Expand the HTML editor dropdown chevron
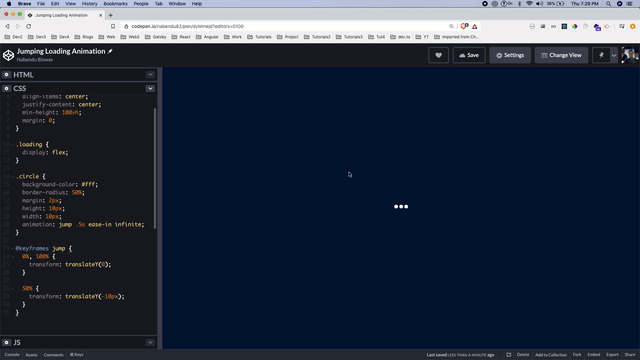The image size is (640, 360). tap(150, 75)
